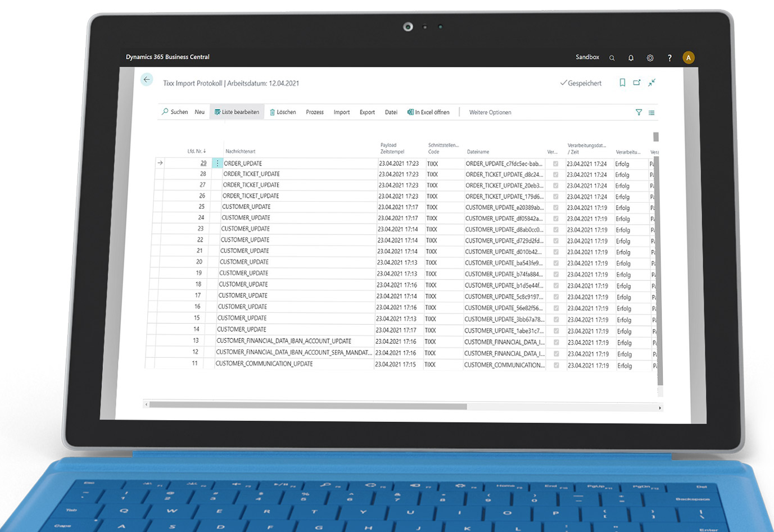Click the user account avatar A
Image resolution: width=774 pixels, height=532 pixels.
coord(688,58)
